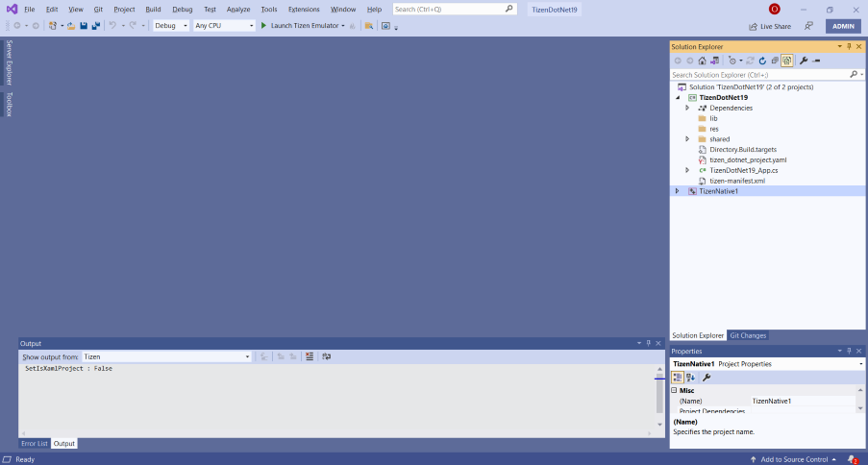Open the Extensions menu

point(304,9)
